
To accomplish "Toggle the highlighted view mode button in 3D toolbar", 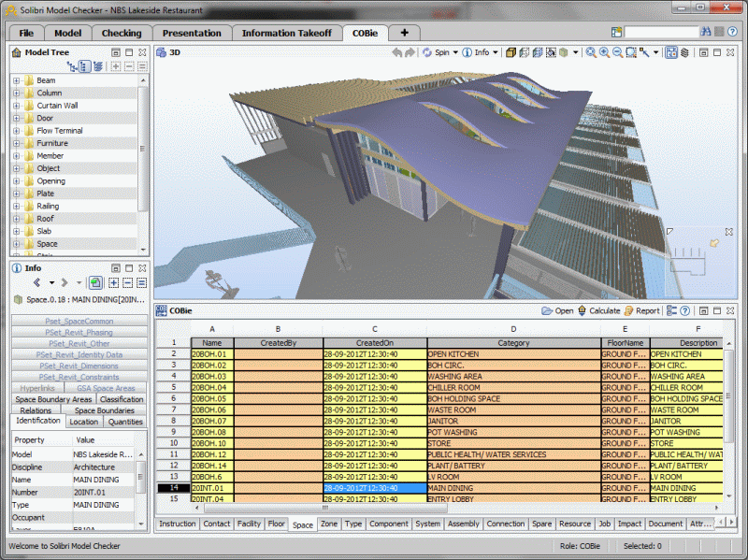I will [671, 52].
